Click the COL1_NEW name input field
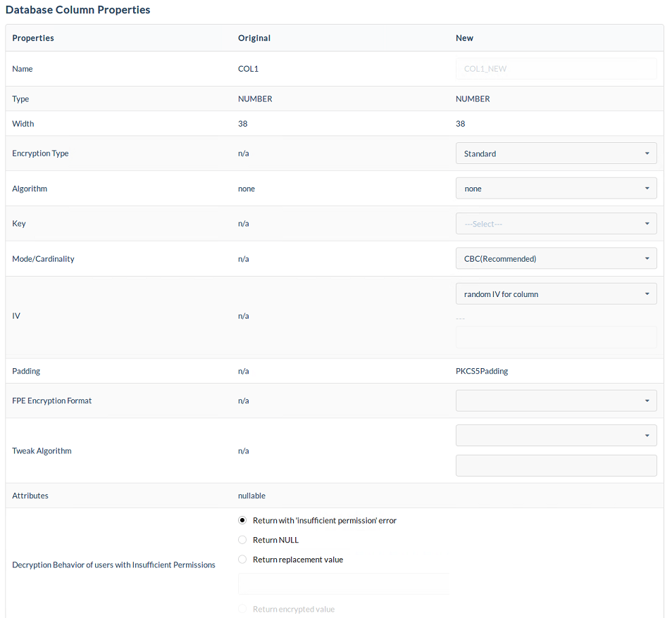672x618 pixels. [x=556, y=69]
